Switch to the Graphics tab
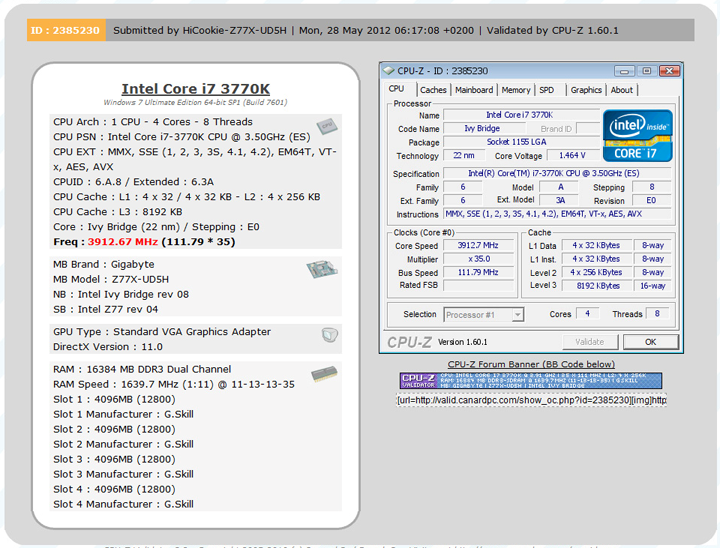 [x=586, y=90]
